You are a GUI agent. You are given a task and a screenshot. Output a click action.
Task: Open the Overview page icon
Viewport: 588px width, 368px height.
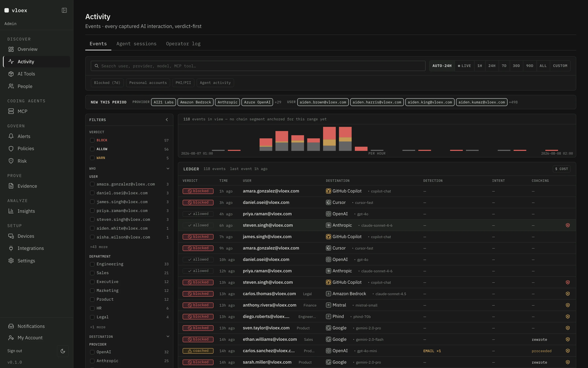point(11,49)
